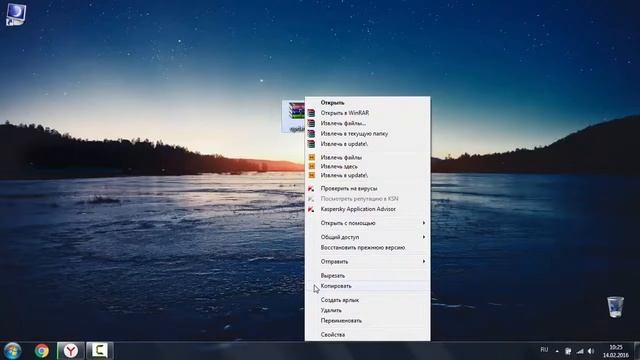Choose Создать ярлык
Screen dimensions: 640x360
point(367,300)
